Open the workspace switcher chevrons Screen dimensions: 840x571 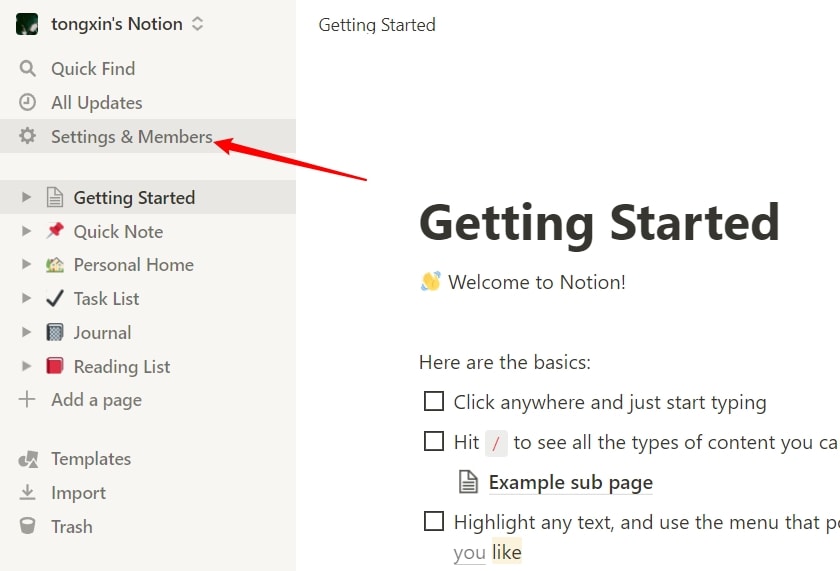(x=198, y=24)
